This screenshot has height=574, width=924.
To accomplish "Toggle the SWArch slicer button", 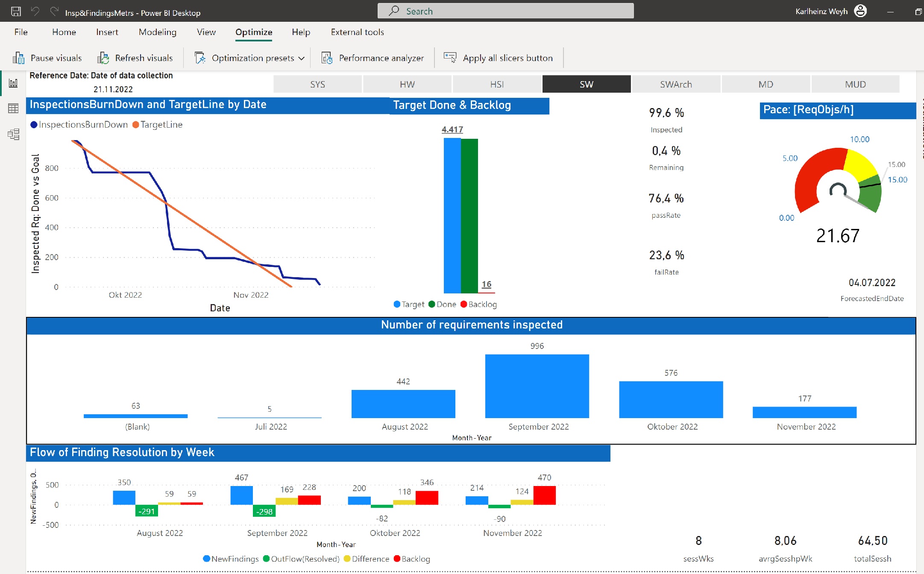I will (676, 84).
